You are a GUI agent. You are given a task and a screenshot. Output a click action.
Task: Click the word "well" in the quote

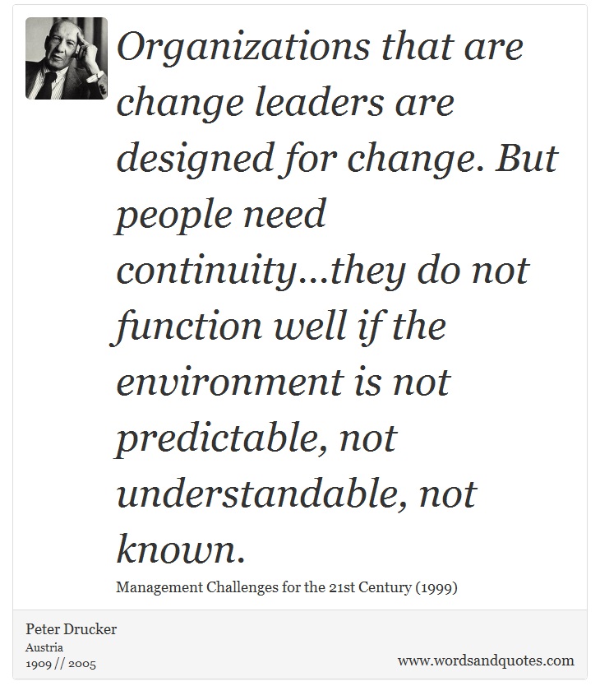(311, 326)
